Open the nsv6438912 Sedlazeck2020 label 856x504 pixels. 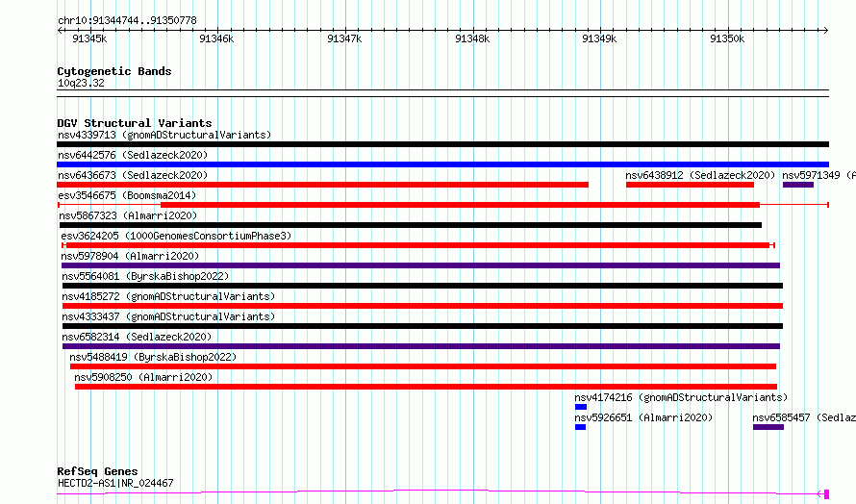pos(699,175)
